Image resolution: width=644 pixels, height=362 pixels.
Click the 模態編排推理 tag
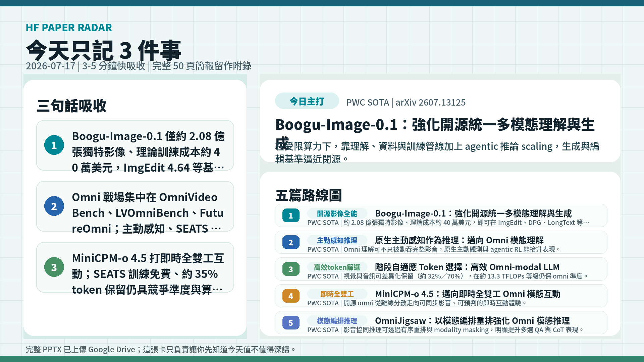[x=337, y=321]
